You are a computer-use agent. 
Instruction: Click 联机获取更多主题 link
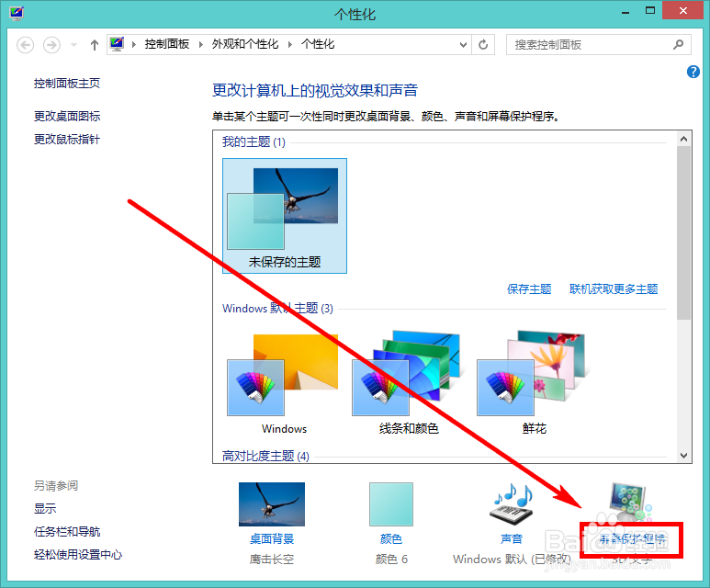pos(614,289)
